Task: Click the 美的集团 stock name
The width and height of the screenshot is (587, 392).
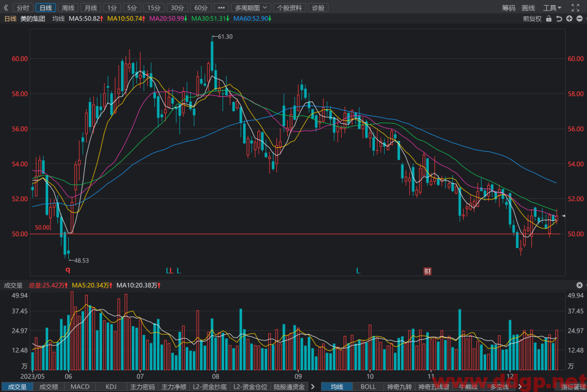Action: point(33,18)
